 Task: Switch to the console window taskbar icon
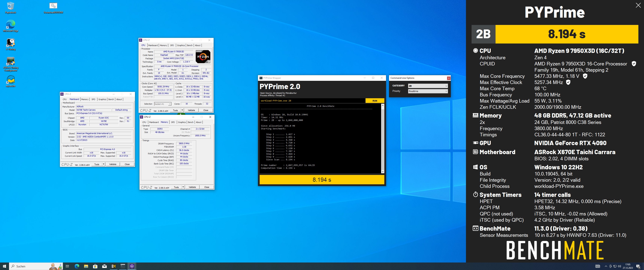123,266
